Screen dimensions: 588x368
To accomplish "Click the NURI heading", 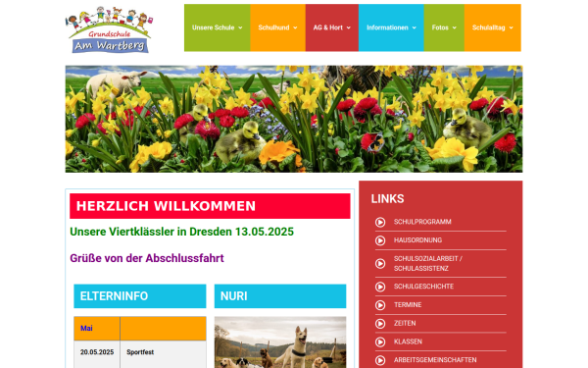I will [x=280, y=296].
